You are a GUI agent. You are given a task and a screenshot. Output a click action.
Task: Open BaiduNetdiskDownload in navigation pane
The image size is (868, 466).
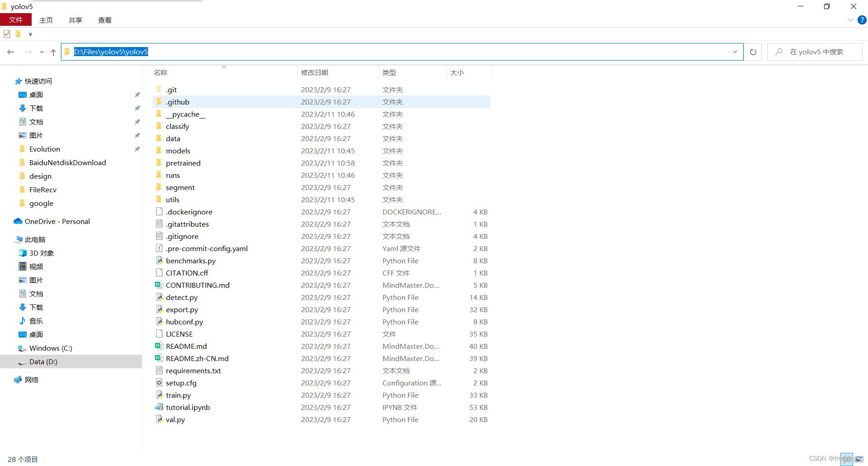(x=67, y=163)
